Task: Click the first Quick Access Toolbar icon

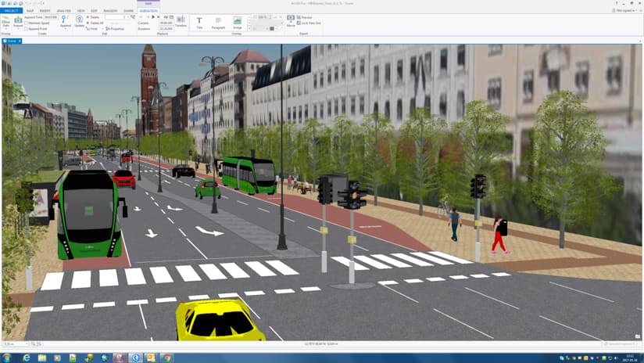Action: click(x=3, y=3)
